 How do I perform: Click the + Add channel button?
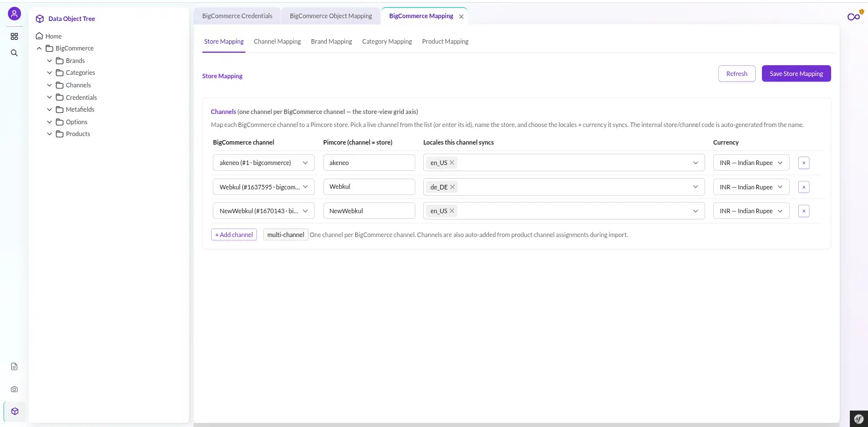234,235
